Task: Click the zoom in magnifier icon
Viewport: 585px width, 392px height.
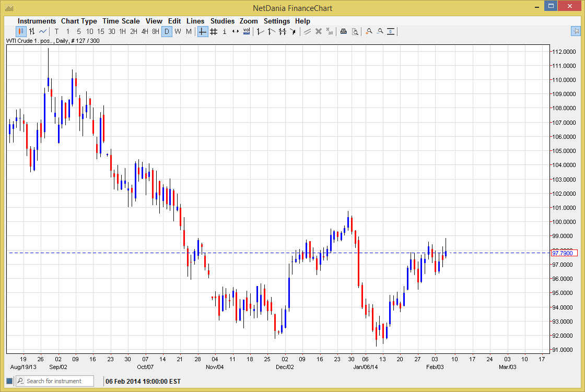Action: tap(369, 31)
